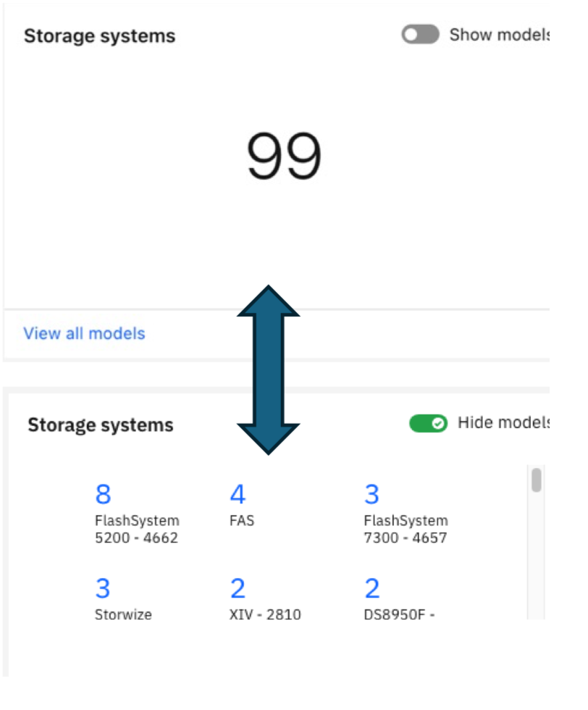Click the FAS count of 4

click(238, 494)
